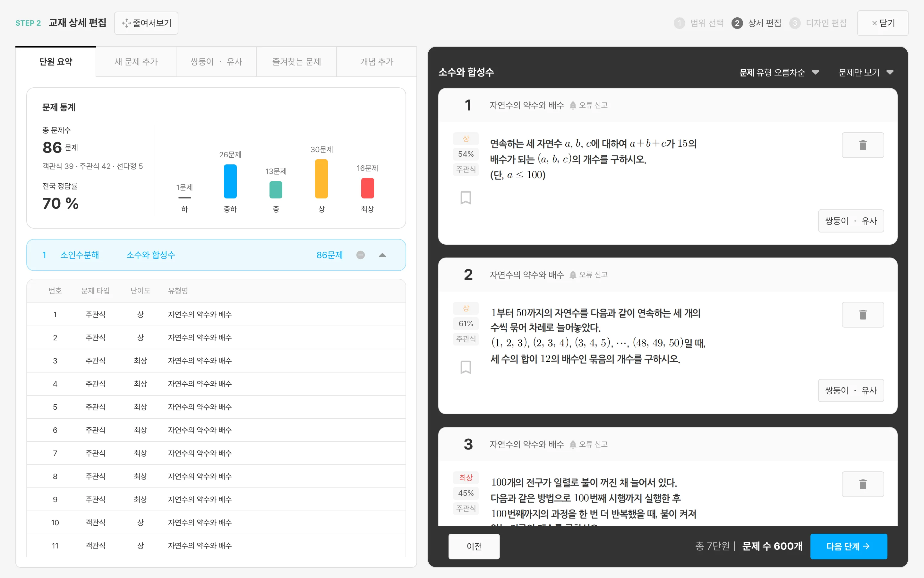Screen dimensions: 924x578
Task: Click the 줄여서보기 shrink view button
Action: tap(146, 23)
